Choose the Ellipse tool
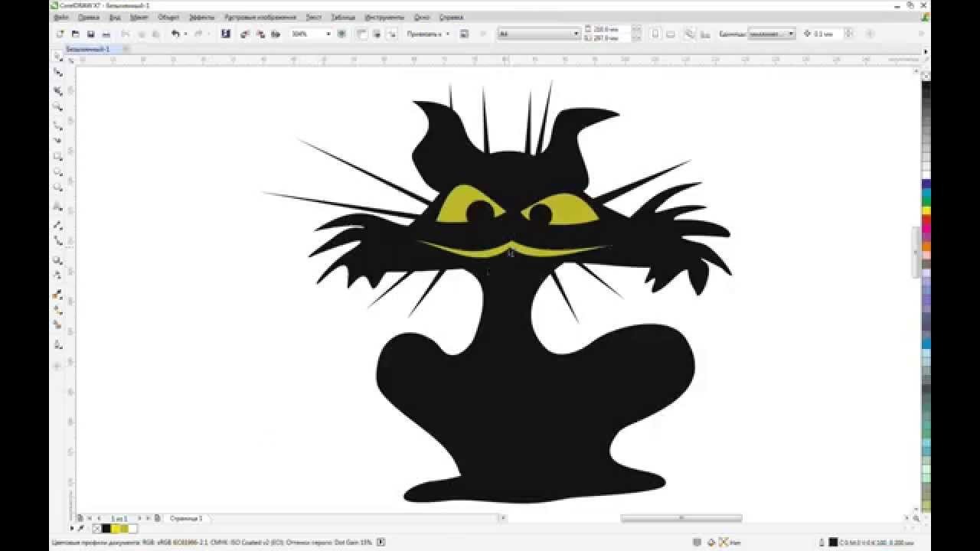This screenshot has width=980, height=551. click(x=58, y=172)
